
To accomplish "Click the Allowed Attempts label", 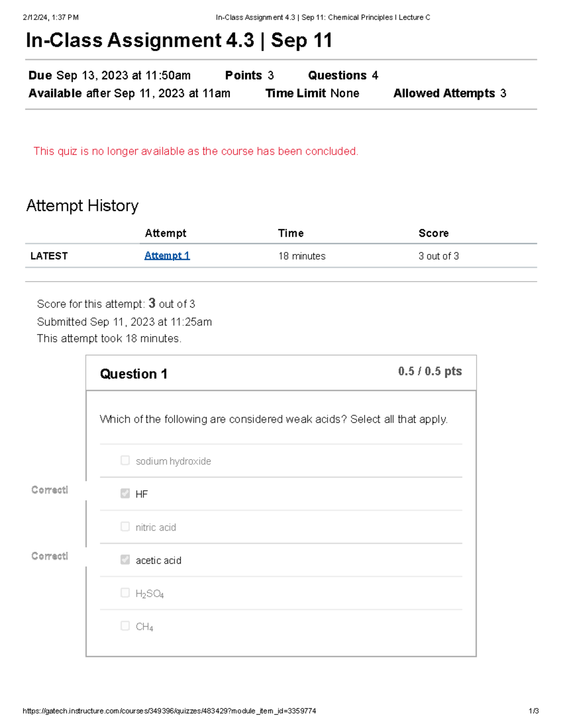I will 444,93.
